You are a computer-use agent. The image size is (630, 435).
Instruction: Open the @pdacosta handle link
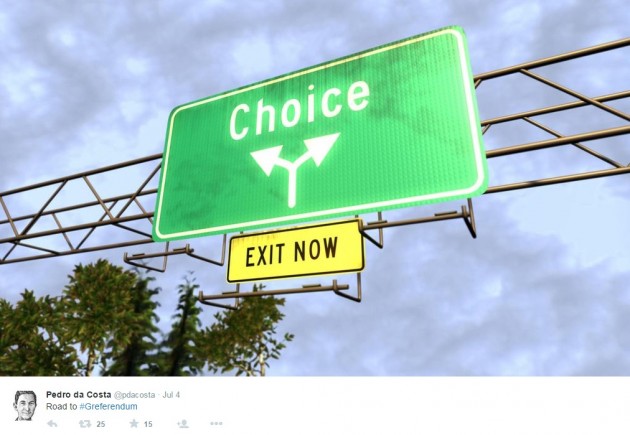point(134,395)
